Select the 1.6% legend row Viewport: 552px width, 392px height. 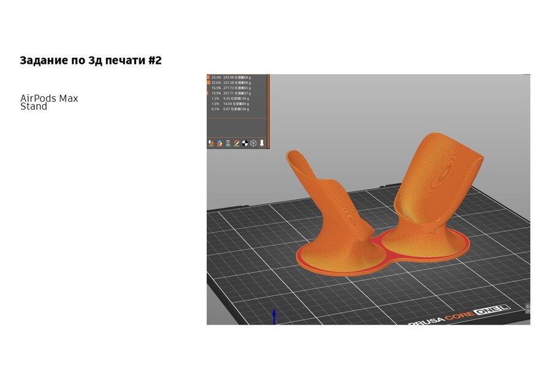[x=231, y=104]
